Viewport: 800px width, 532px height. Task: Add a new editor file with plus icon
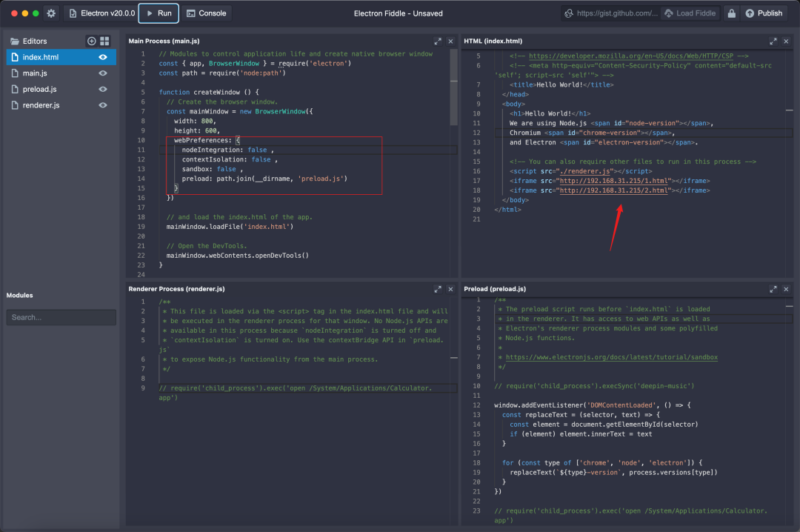click(x=91, y=41)
